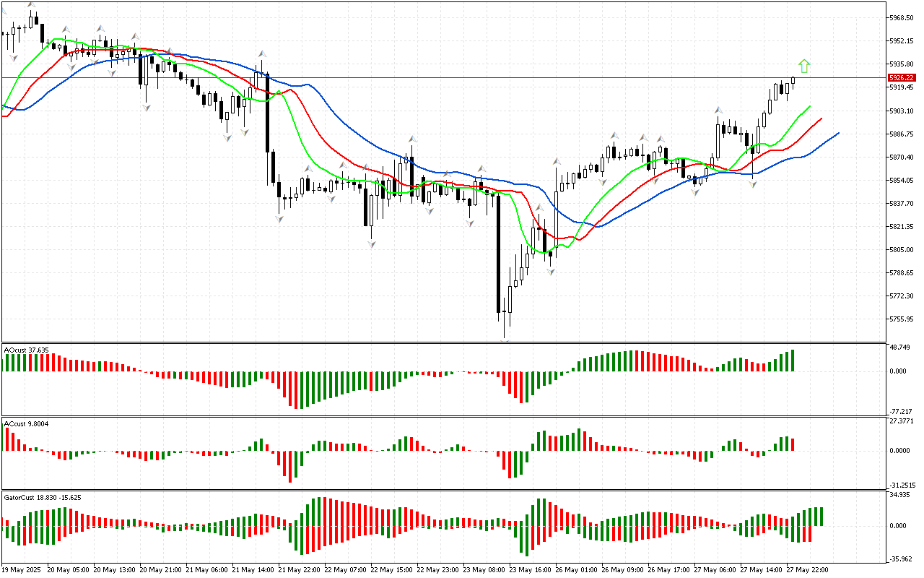924x578 pixels.
Task: Select the 27 May 22:00 time label
Action: 806,569
